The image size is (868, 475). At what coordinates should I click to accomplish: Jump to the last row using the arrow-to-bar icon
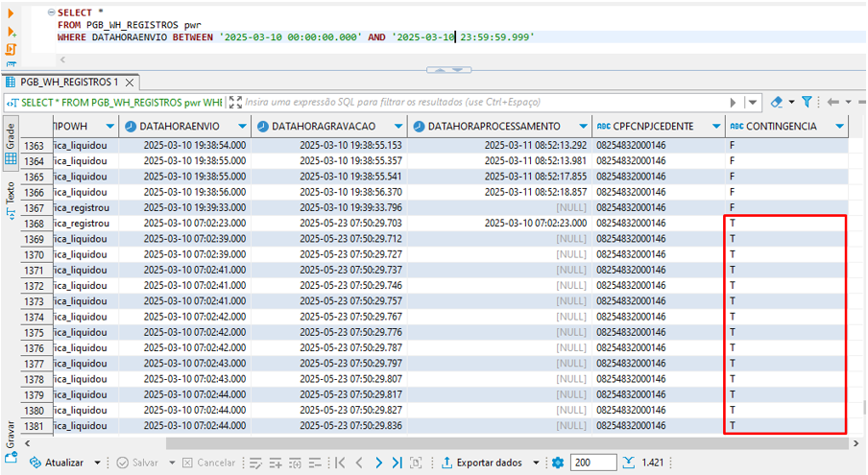[x=398, y=463]
